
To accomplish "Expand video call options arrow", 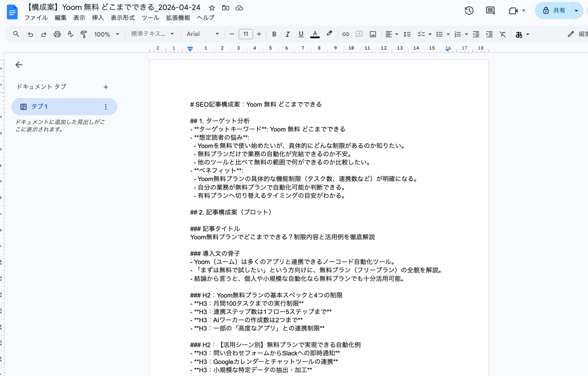I will pos(523,11).
